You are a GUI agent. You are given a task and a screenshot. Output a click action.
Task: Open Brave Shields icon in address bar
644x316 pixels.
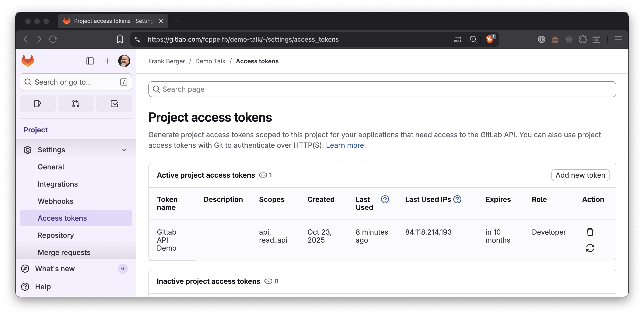click(489, 39)
